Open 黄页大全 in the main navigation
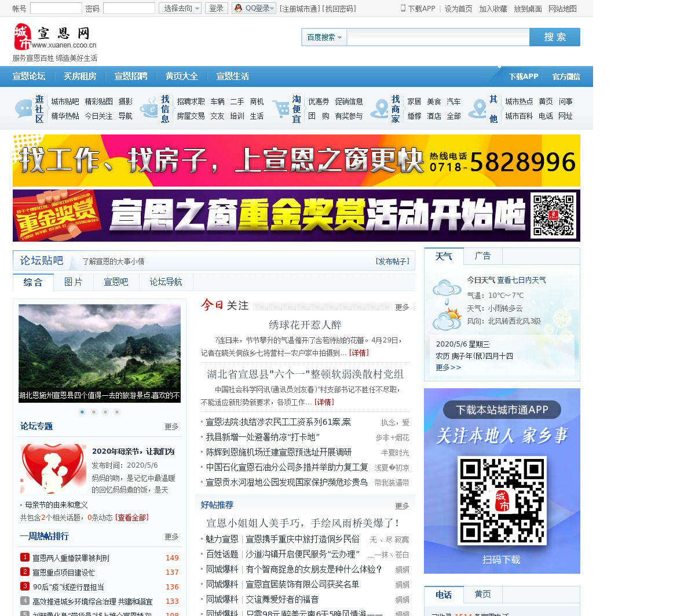 coord(182,76)
